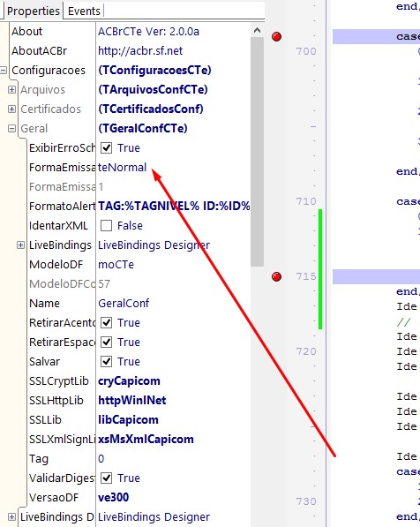Expand the Arquivos property node

tap(11, 90)
